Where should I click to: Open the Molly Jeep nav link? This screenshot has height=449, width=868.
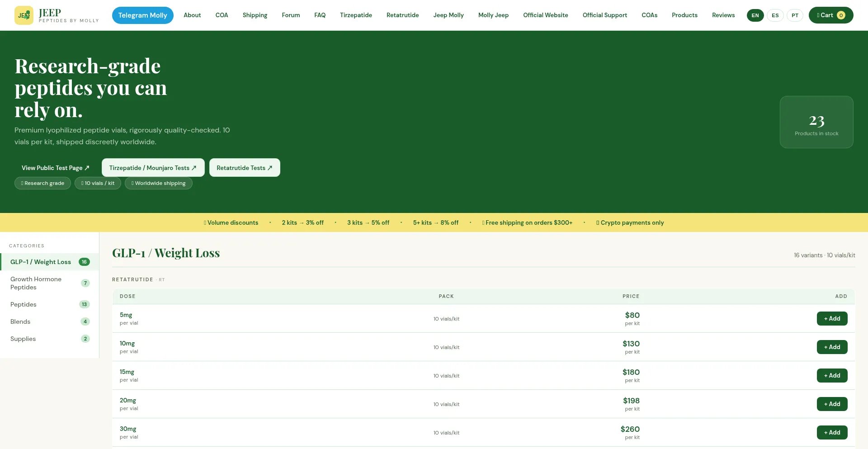494,15
